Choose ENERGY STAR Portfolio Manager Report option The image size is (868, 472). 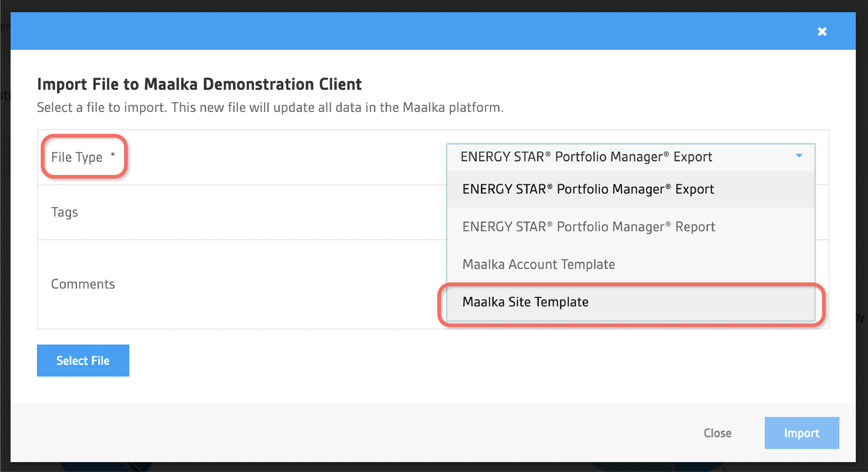pyautogui.click(x=630, y=227)
